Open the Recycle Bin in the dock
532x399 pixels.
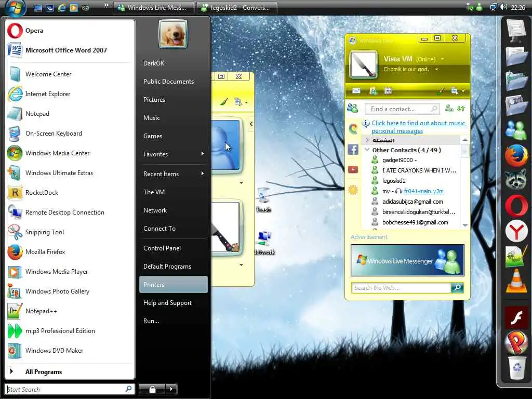tap(517, 368)
